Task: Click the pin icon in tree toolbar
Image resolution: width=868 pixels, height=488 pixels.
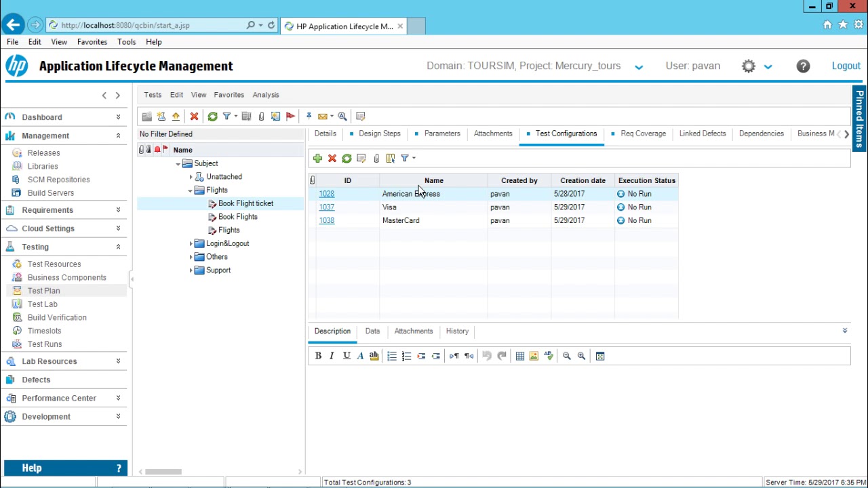Action: (x=309, y=117)
